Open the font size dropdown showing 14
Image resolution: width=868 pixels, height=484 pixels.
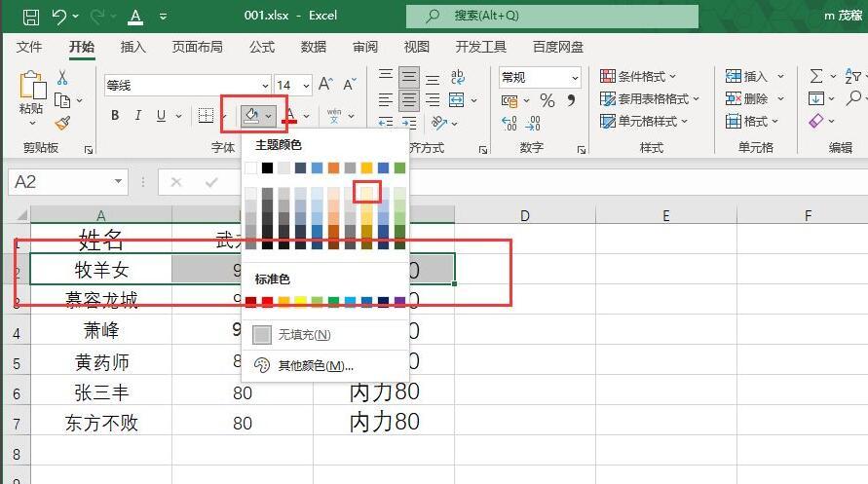coord(306,86)
